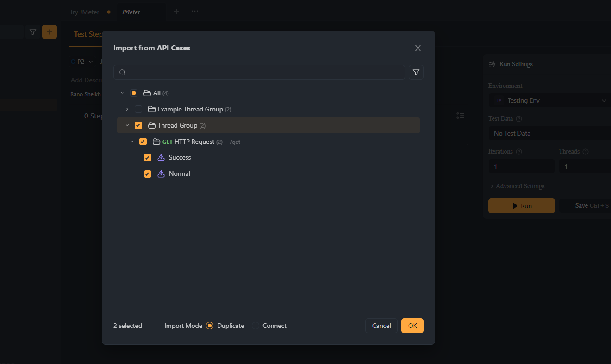Click the folder icon of the Thread Group row
This screenshot has width=611, height=364.
pyautogui.click(x=152, y=125)
